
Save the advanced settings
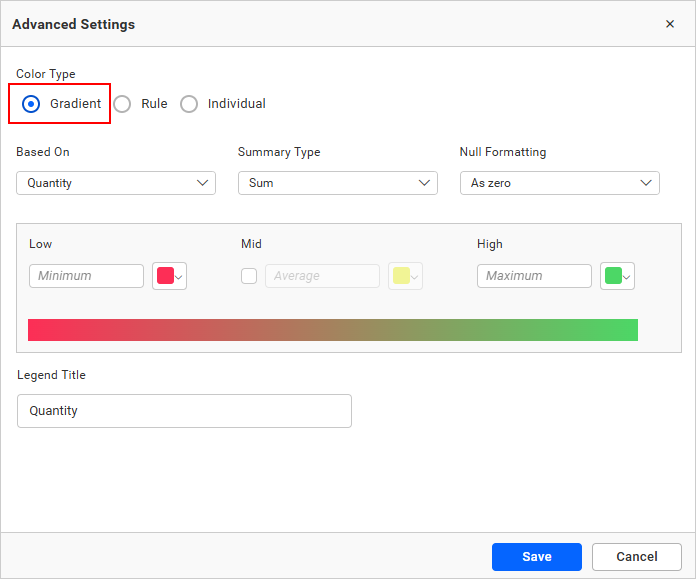536,557
